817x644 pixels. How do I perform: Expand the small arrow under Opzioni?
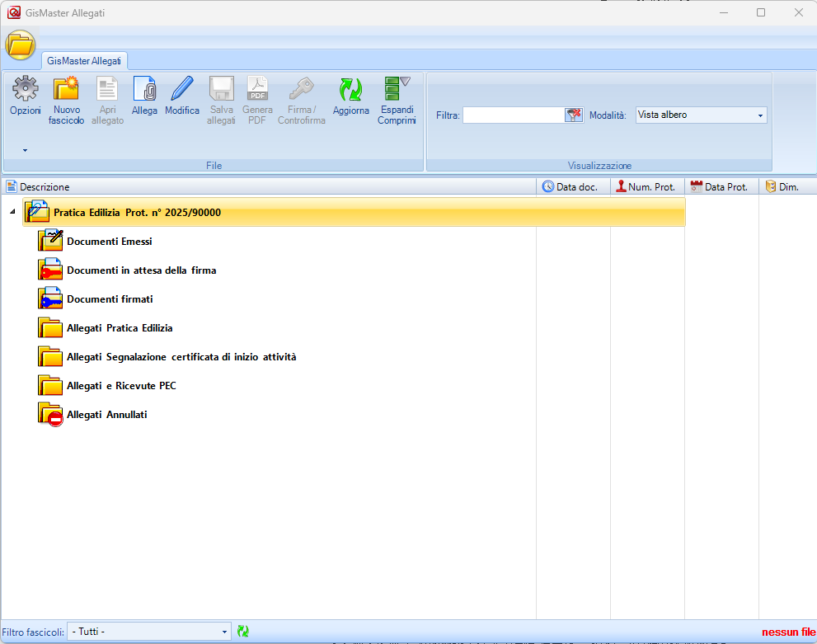pyautogui.click(x=25, y=151)
